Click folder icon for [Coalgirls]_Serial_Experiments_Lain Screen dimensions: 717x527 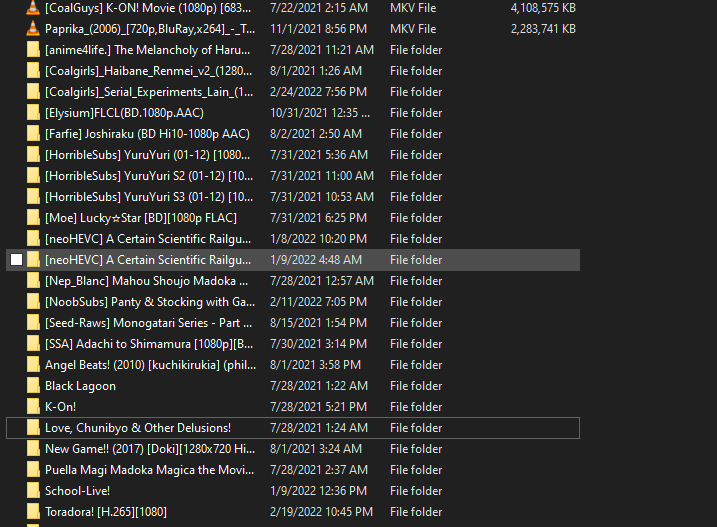coord(33,92)
